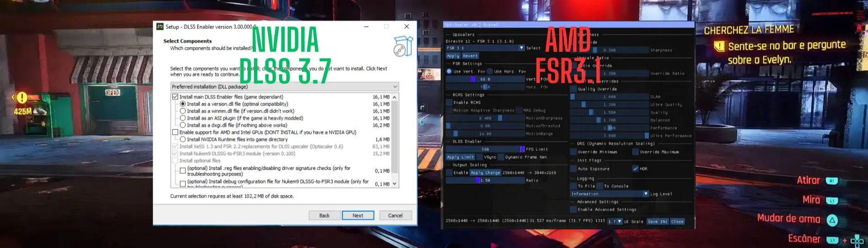This screenshot has height=248, width=868.
Task: Adjust the Output Scaling Ratio slider
Action: coord(485,181)
